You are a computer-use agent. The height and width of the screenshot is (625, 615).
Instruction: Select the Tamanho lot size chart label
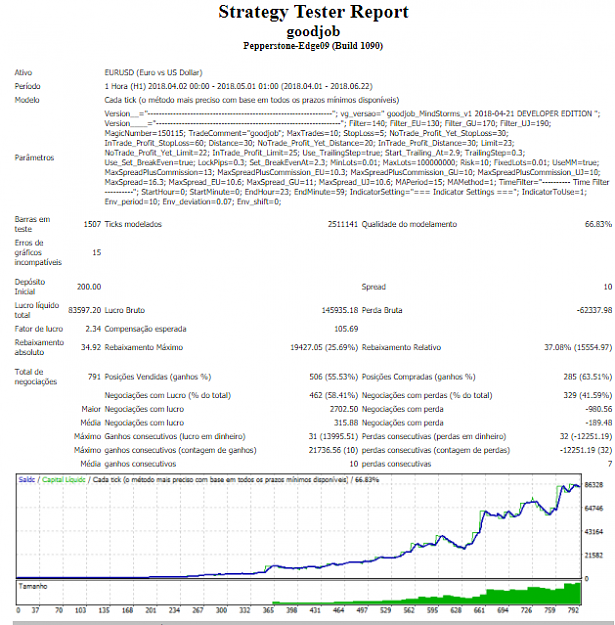pyautogui.click(x=33, y=586)
